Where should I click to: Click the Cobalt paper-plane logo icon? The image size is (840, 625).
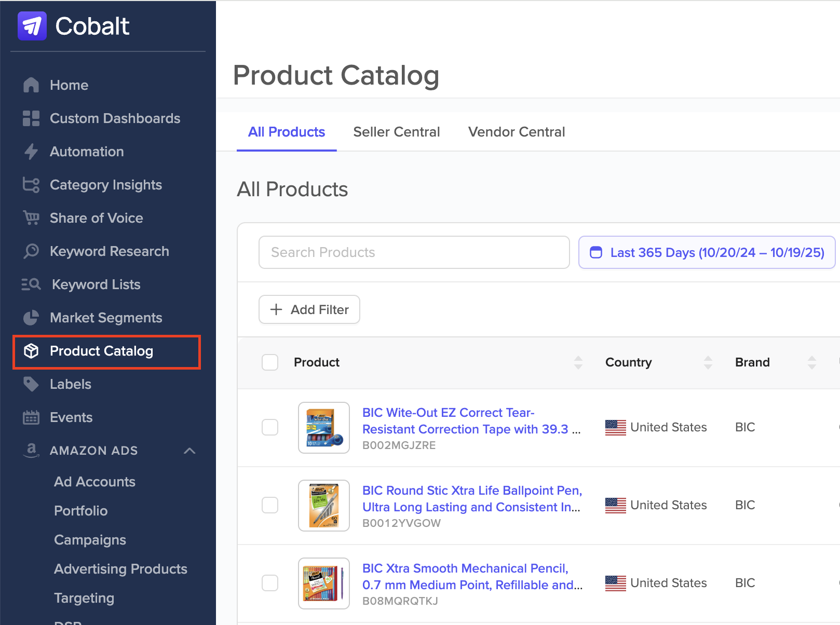tap(32, 26)
